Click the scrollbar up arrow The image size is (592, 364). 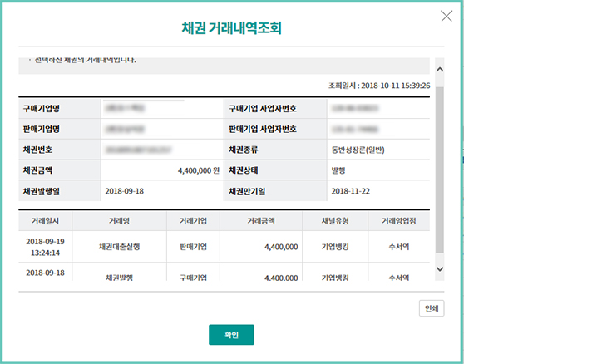coord(439,70)
